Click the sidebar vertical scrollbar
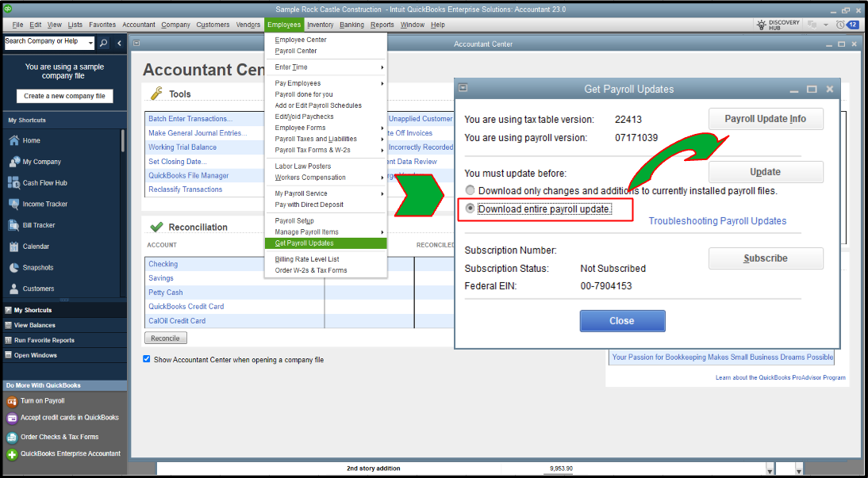868x478 pixels. 122,141
